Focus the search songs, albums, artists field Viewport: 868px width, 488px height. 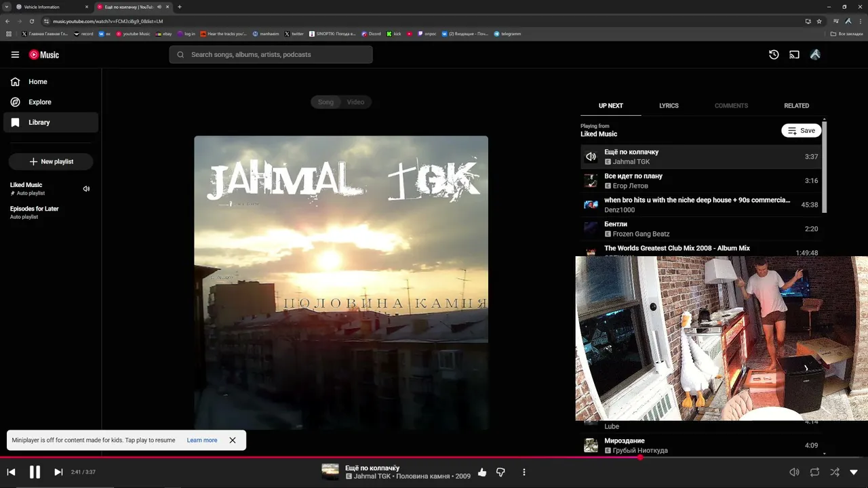(271, 55)
